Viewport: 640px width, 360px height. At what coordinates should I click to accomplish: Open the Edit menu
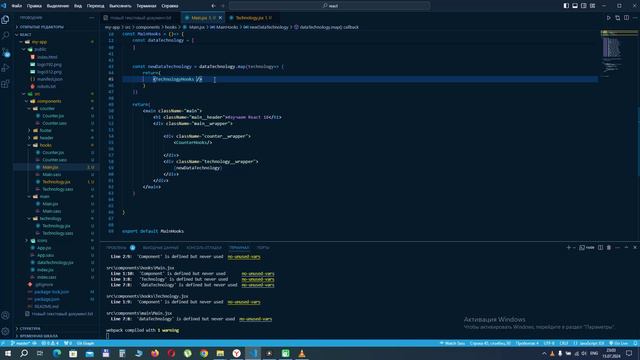pos(34,6)
